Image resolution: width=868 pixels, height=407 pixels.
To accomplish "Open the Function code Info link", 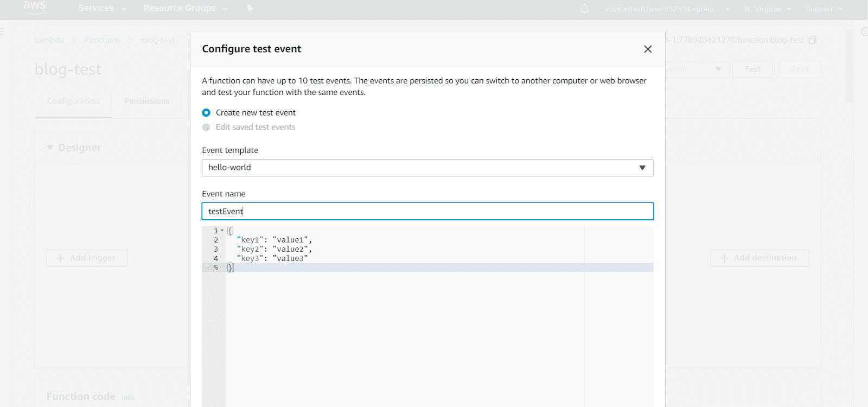I will (x=128, y=398).
